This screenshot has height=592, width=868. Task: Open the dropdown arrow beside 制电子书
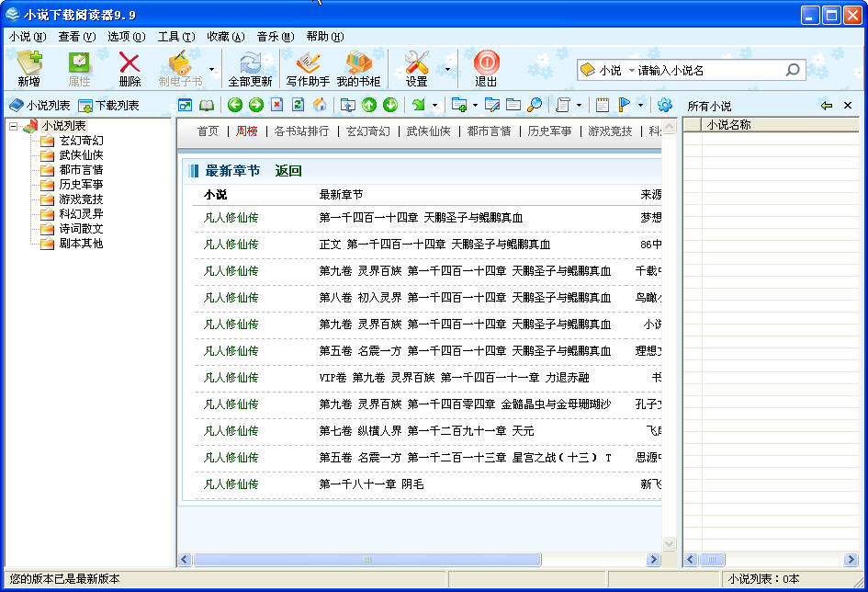[212, 70]
